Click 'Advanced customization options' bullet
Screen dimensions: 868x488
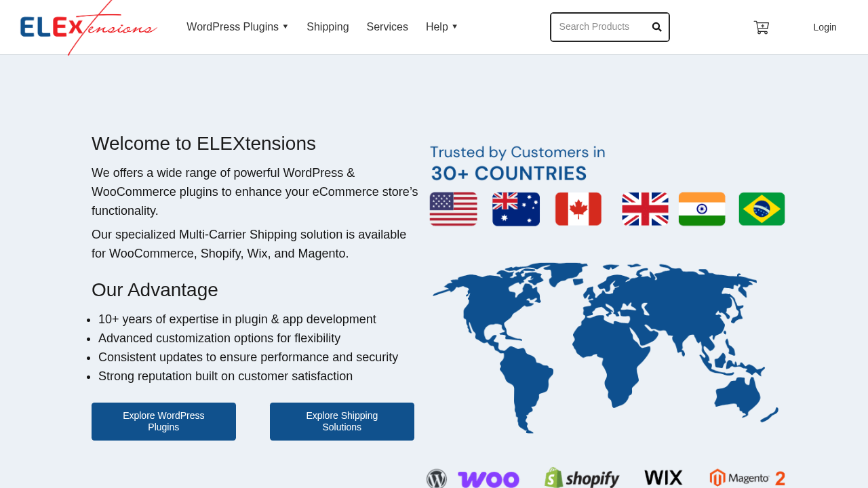(x=219, y=338)
